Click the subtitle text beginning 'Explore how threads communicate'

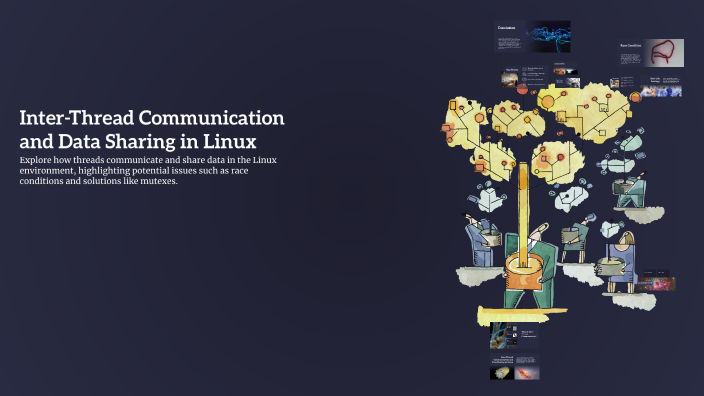[x=148, y=171]
